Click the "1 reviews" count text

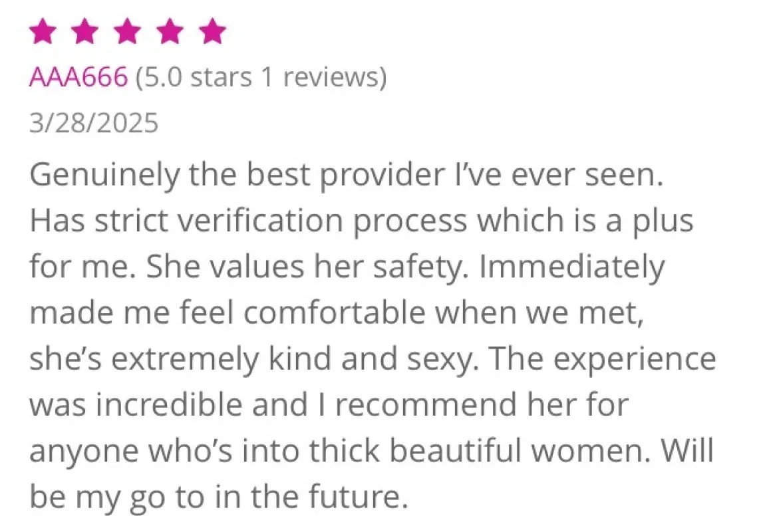321,78
